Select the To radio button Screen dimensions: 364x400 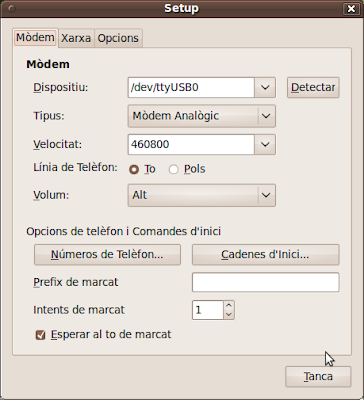pyautogui.click(x=134, y=170)
